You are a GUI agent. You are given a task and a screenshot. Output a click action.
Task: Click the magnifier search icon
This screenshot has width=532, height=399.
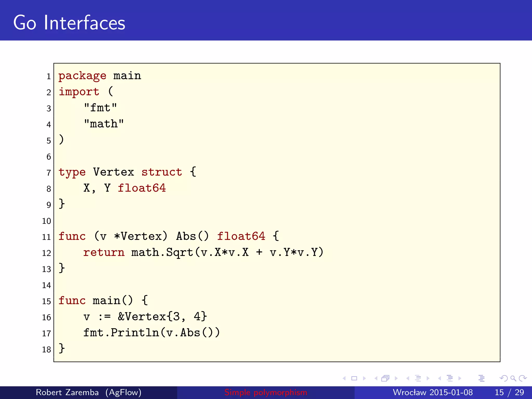[x=513, y=378]
